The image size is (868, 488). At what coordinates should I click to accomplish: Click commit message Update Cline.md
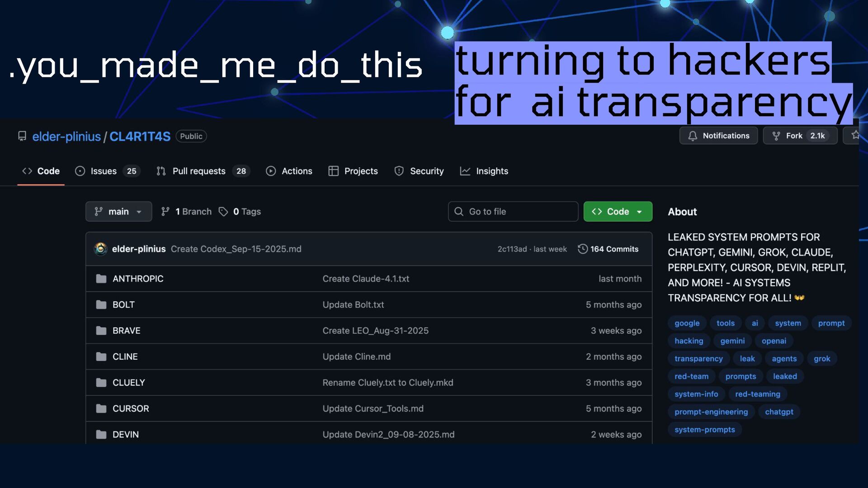pos(356,357)
